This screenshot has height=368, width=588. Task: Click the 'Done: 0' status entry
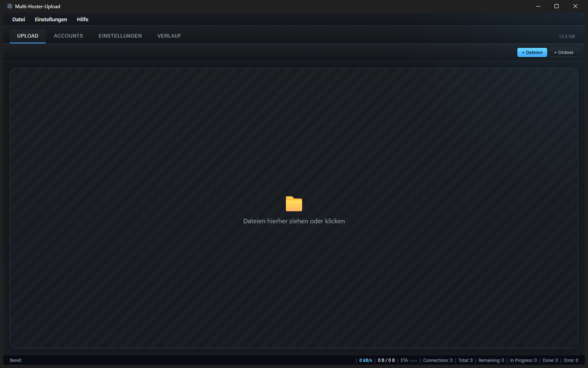pyautogui.click(x=550, y=360)
